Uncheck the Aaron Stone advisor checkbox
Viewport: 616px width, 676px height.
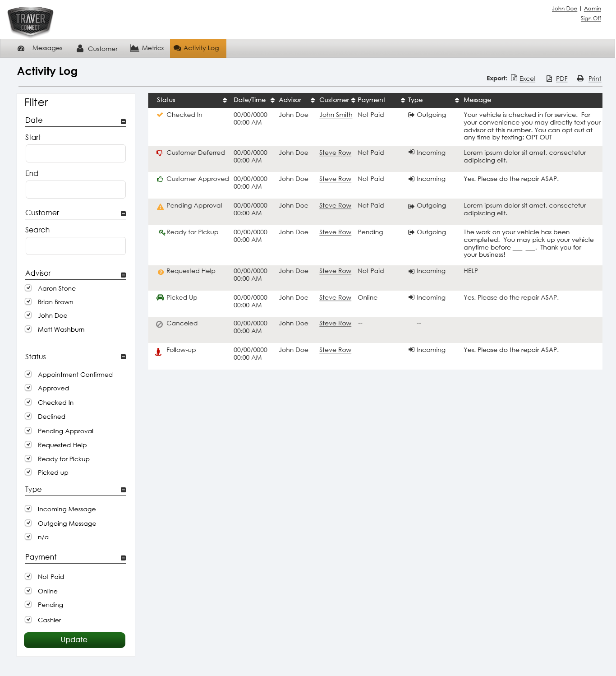click(x=28, y=288)
